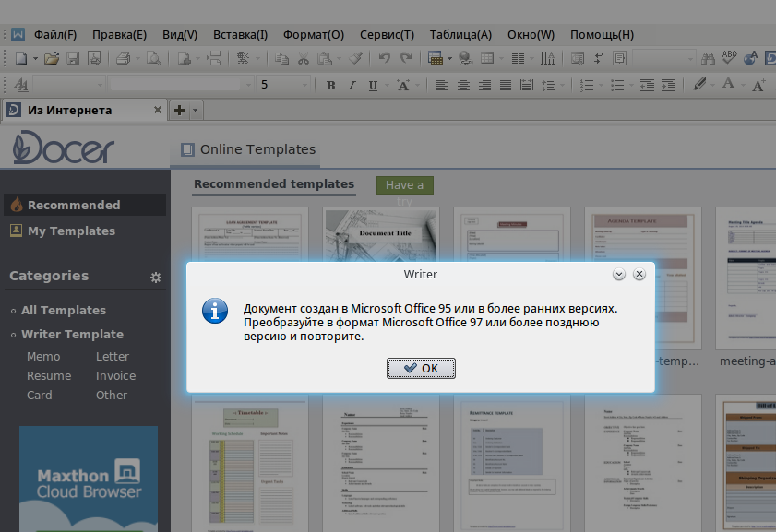Click the Font Color A icon
This screenshot has height=532, width=776.
728,85
